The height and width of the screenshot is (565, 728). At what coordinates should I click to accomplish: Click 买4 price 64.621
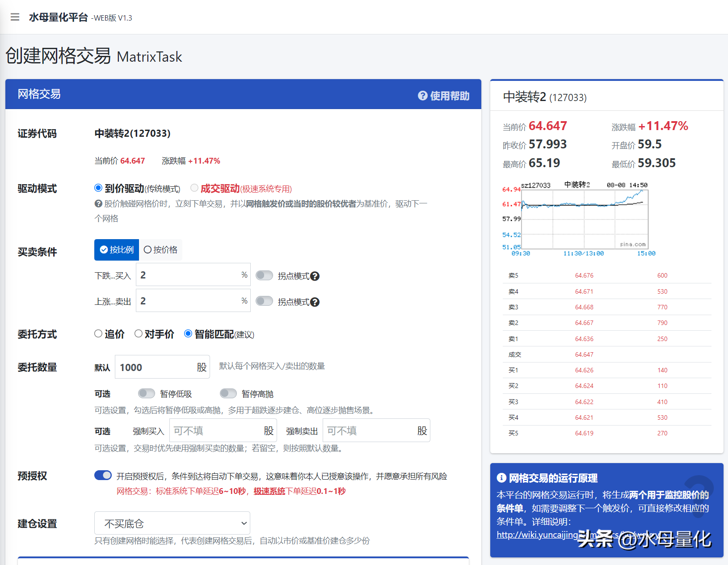(x=584, y=417)
